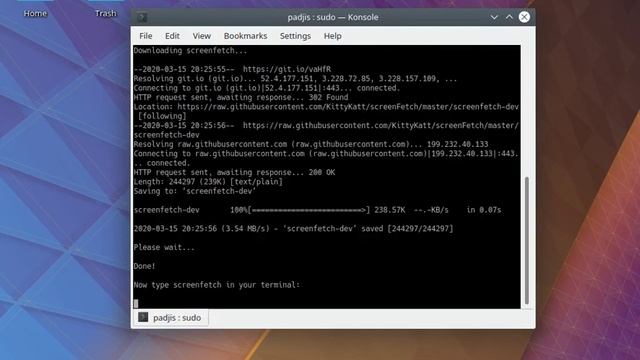This screenshot has width=640, height=360.
Task: Click 'Now type screenfetch in your terminal:' line
Action: click(x=217, y=285)
